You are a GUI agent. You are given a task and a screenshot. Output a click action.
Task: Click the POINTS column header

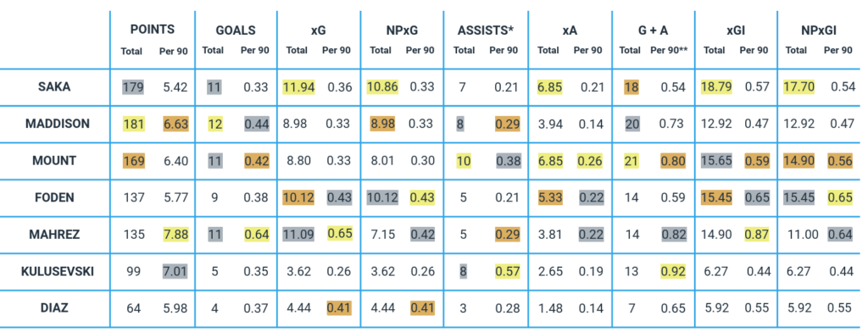153,30
